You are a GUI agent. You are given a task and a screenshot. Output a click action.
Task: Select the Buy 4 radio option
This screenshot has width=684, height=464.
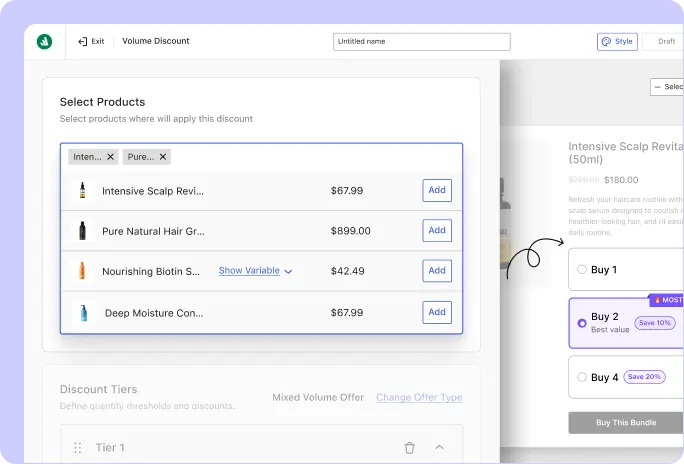click(581, 377)
